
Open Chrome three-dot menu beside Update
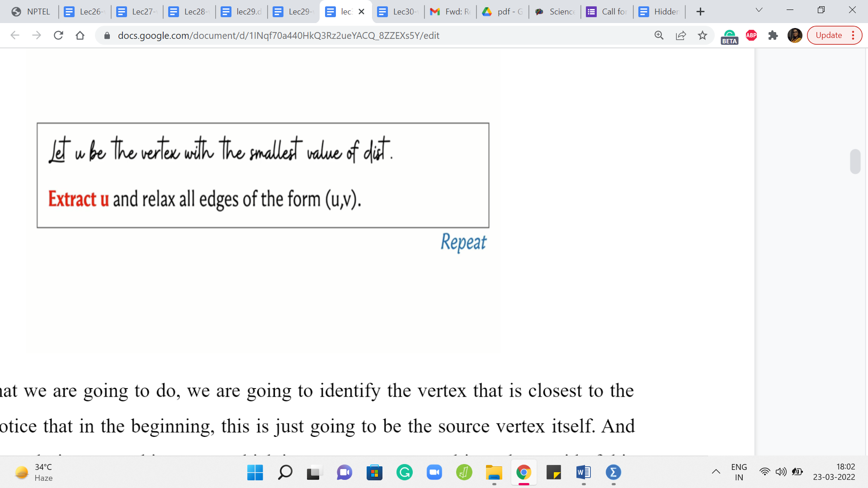[x=853, y=35]
